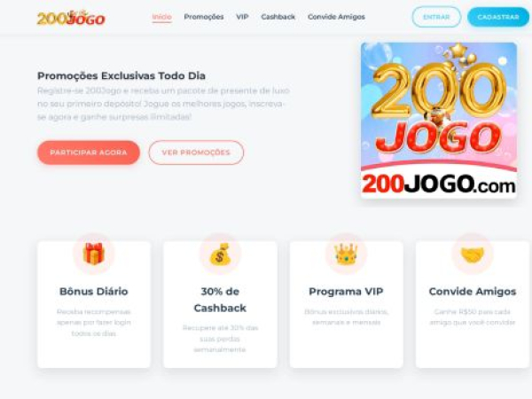Open the 200JOGO.com promotional banner image
Viewport: 532px width, 399px height.
pyautogui.click(x=439, y=121)
